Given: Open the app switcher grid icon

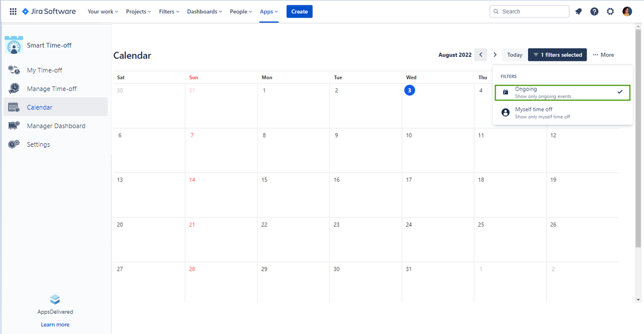Looking at the screenshot, I should 13,12.
